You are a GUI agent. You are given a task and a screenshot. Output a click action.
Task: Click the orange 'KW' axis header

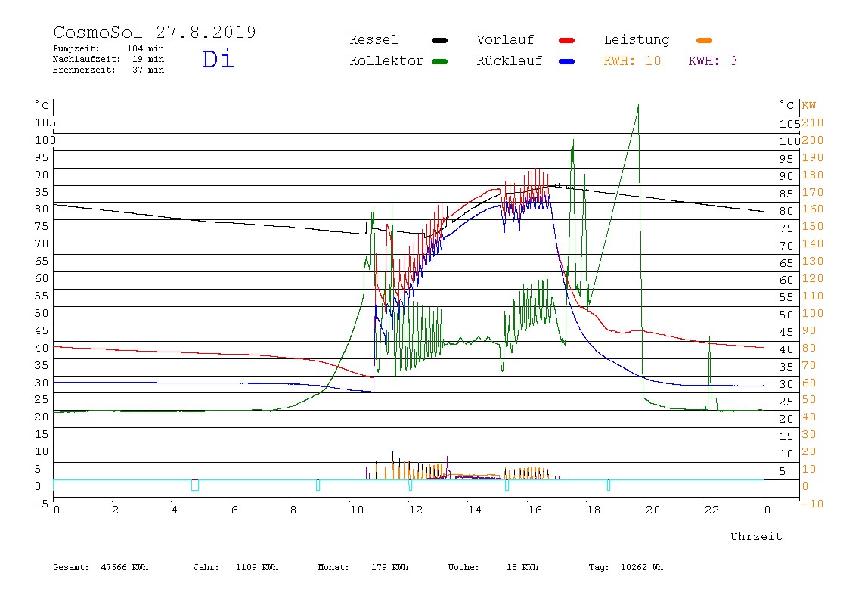[x=809, y=105]
